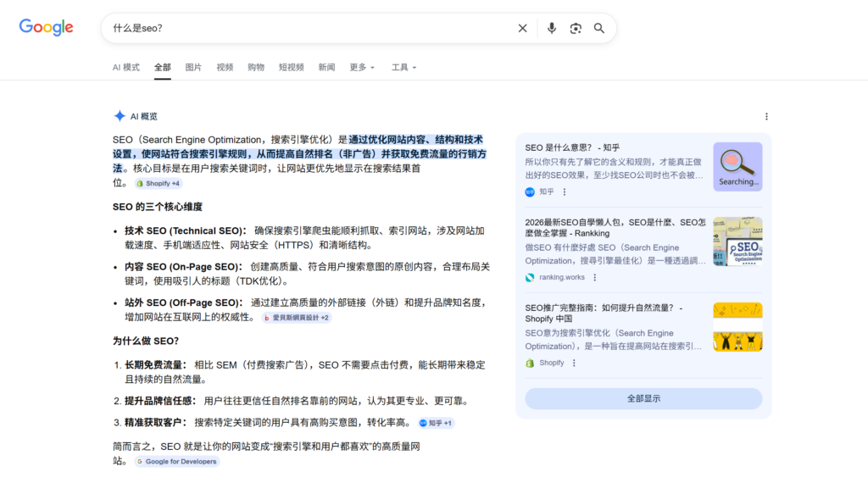Click the Rankking SEO thumbnail image
Viewport: 868px width, 483px height.
[737, 241]
